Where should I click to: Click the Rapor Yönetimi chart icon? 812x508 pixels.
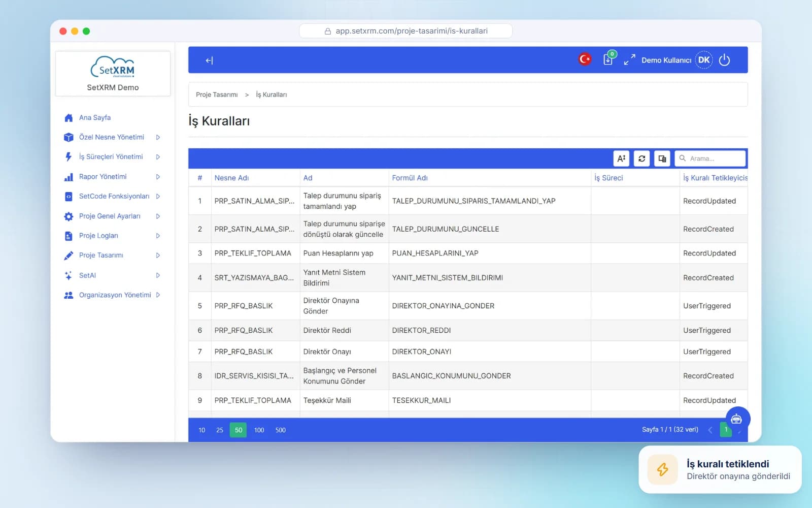[69, 177]
